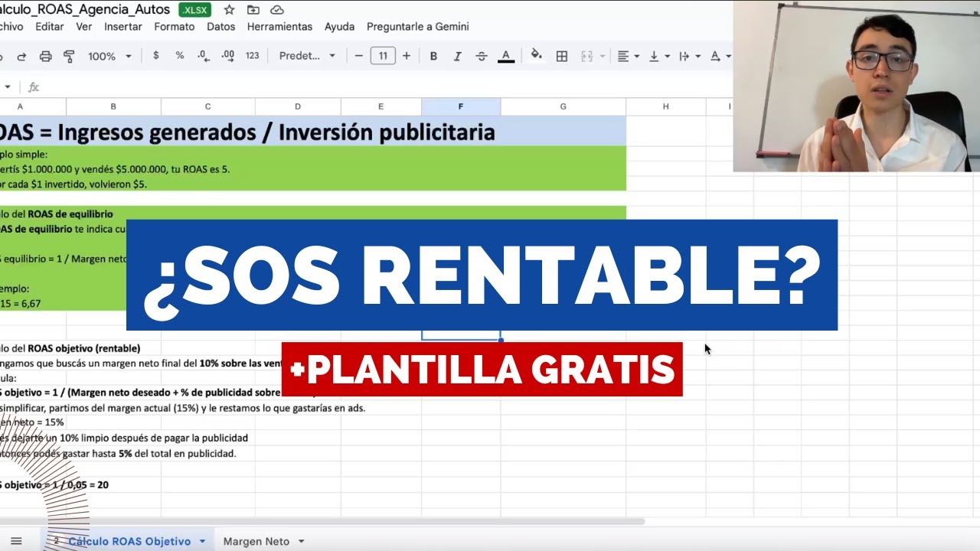The height and width of the screenshot is (551, 980).
Task: Open the Herramientas menu
Action: click(x=279, y=26)
